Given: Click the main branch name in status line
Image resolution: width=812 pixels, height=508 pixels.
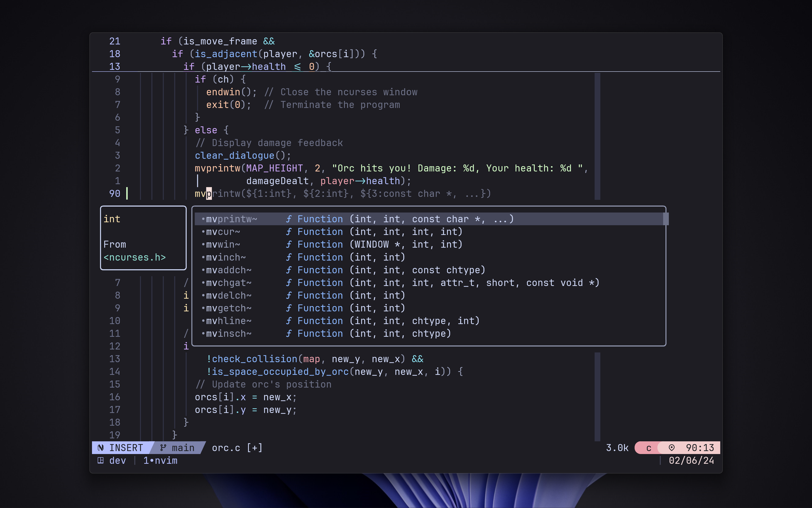Looking at the screenshot, I should 183,448.
